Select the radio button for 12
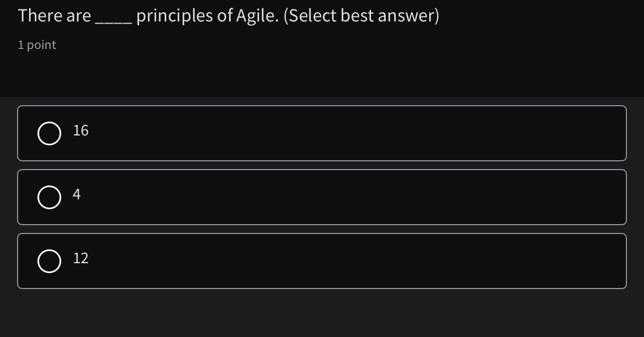The width and height of the screenshot is (644, 337). pyautogui.click(x=49, y=262)
